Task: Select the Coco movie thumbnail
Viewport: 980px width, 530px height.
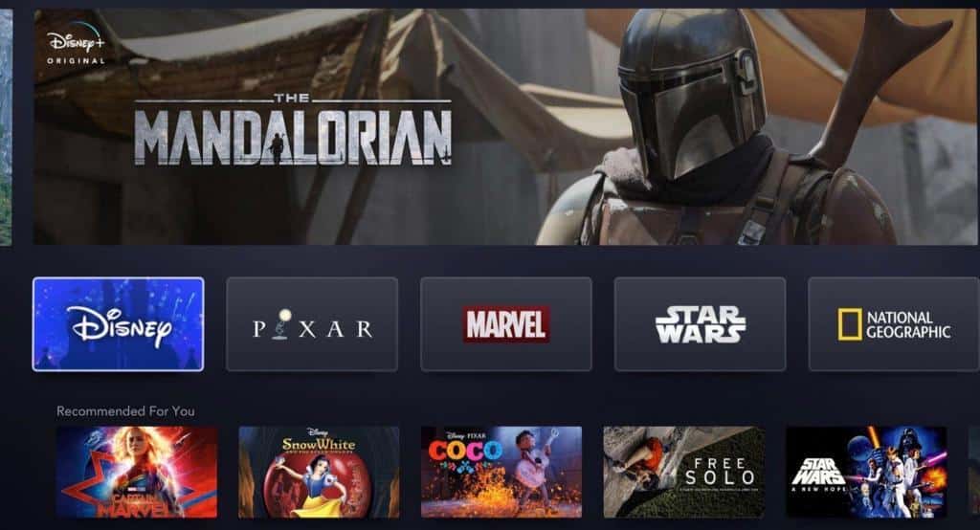Action: pos(501,472)
